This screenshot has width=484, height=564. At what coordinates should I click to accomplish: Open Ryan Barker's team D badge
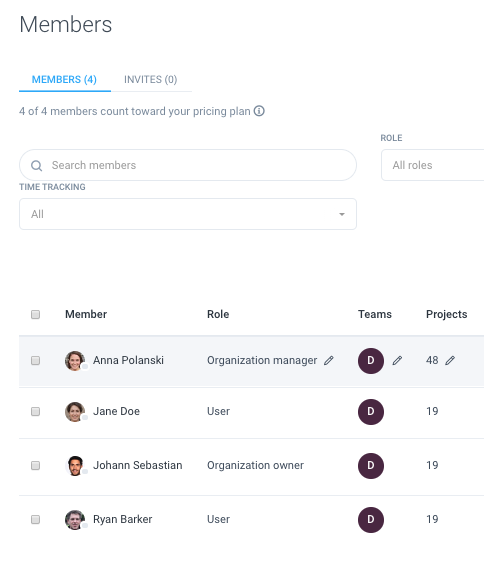click(371, 520)
